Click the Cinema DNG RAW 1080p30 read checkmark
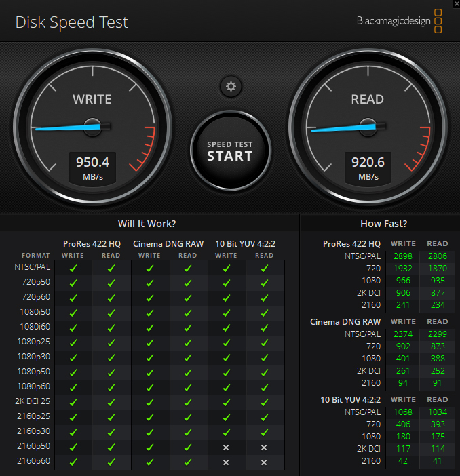The height and width of the screenshot is (476, 460). coord(188,357)
